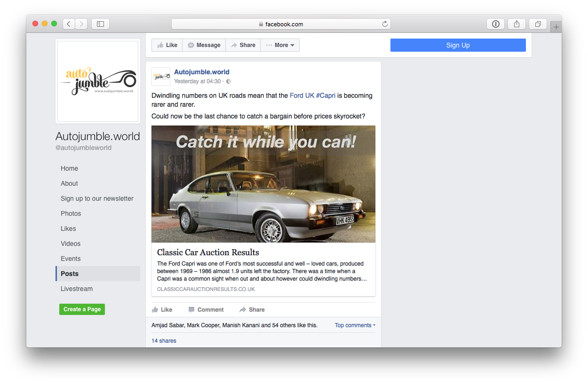Click the facebook.com address bar
The height and width of the screenshot is (385, 588).
281,24
